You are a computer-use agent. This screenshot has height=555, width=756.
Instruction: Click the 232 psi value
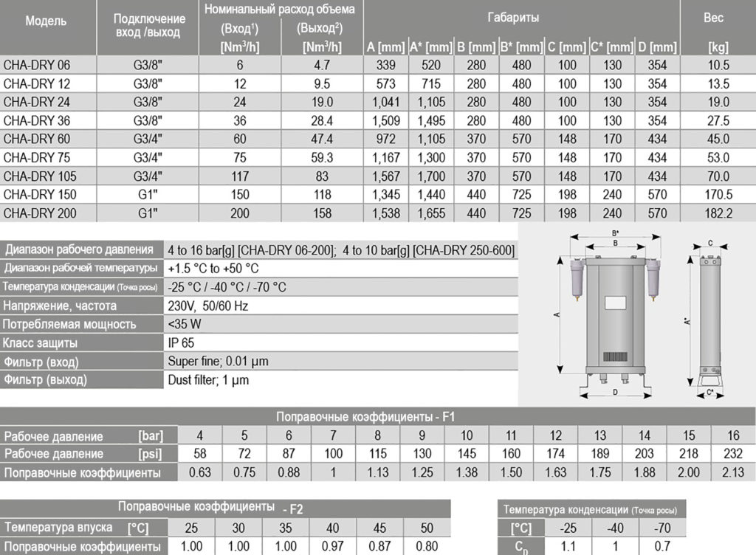pos(733,454)
